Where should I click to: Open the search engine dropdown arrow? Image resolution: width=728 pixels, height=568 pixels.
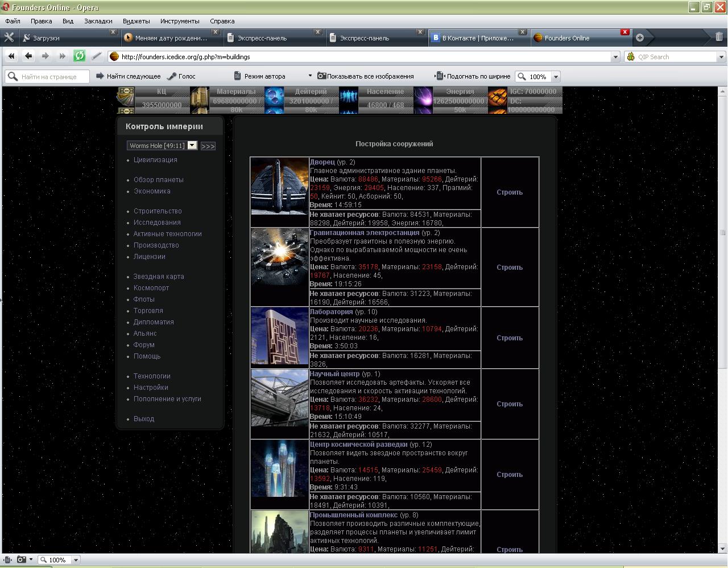tap(721, 57)
